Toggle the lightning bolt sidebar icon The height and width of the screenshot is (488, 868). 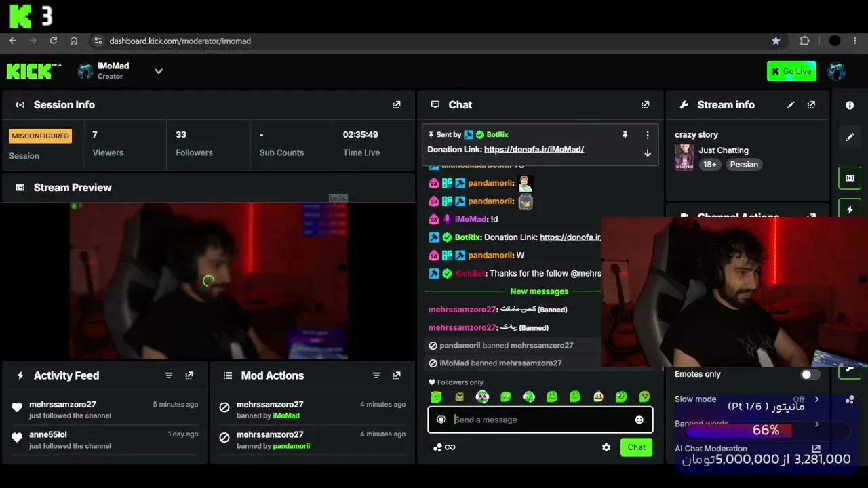click(x=850, y=209)
